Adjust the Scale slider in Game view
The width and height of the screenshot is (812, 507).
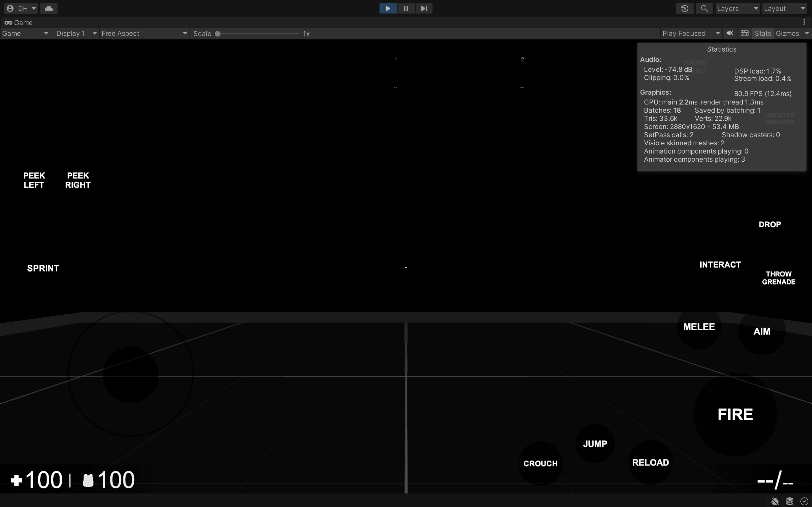217,34
